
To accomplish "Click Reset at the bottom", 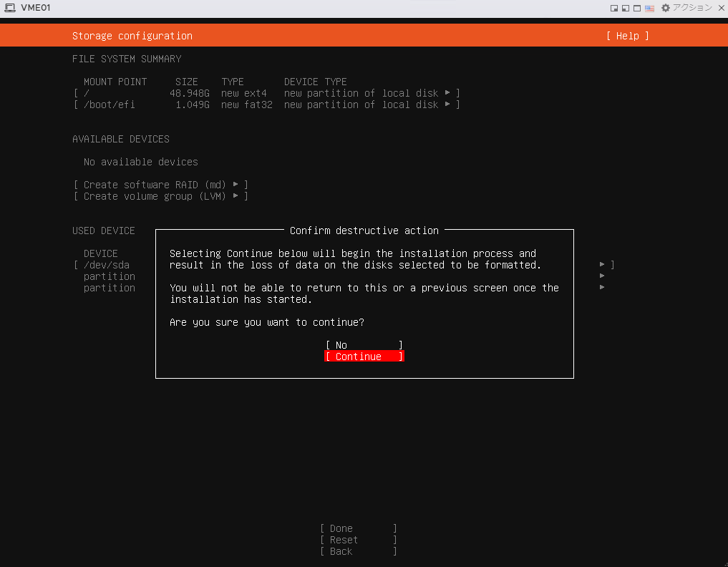I will (359, 540).
